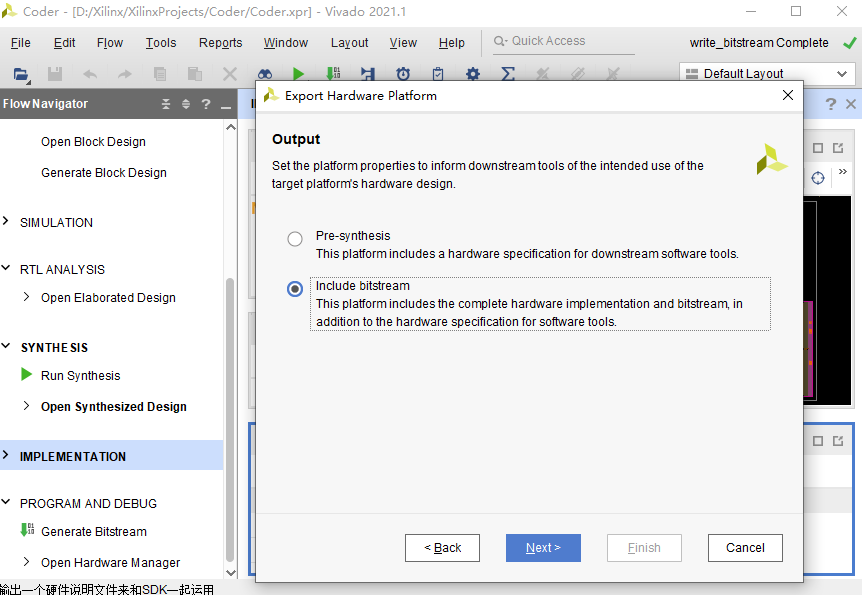Expand the Open Synthesized Design item
The width and height of the screenshot is (862, 595).
pos(27,406)
